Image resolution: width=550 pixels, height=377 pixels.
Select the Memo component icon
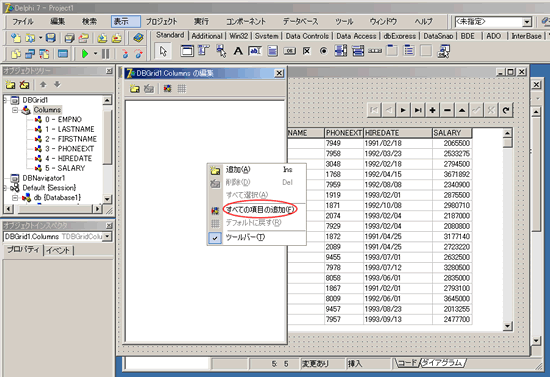pyautogui.click(x=272, y=51)
